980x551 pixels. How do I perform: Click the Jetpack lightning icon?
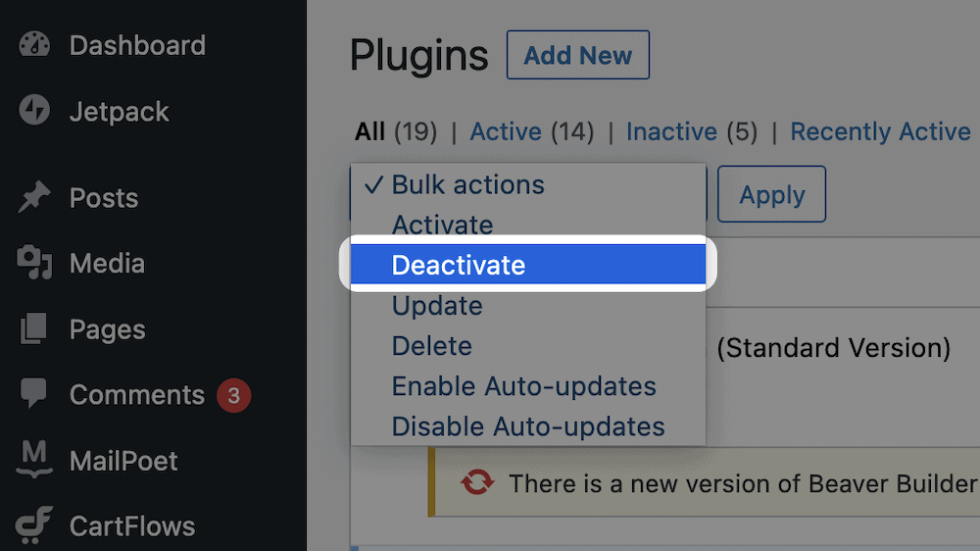pyautogui.click(x=33, y=110)
